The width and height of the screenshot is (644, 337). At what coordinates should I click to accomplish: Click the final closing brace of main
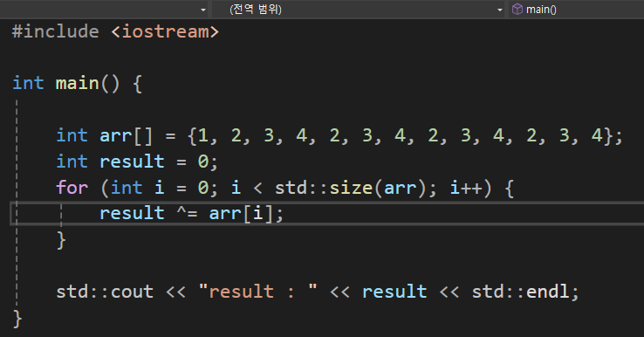(x=17, y=319)
